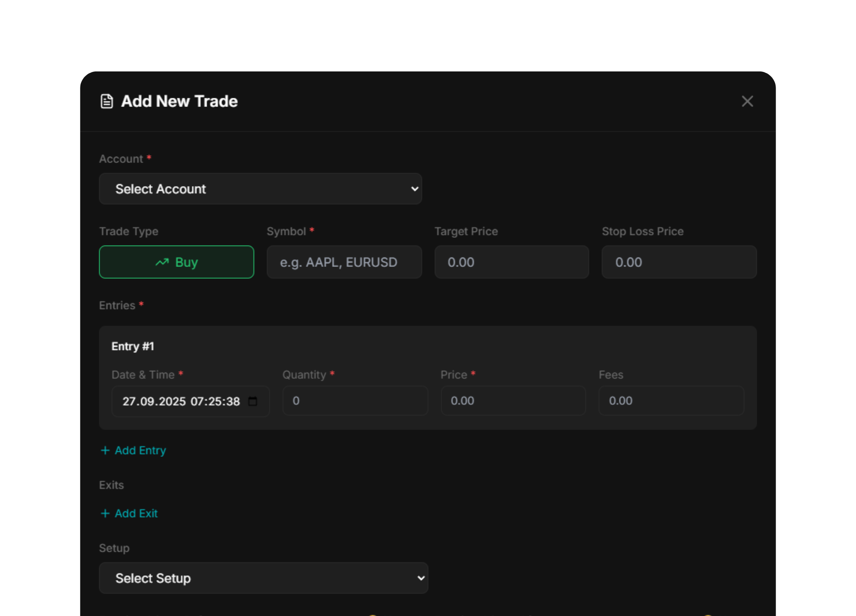Click the chevron on the Select Account field
856x616 pixels.
[414, 189]
